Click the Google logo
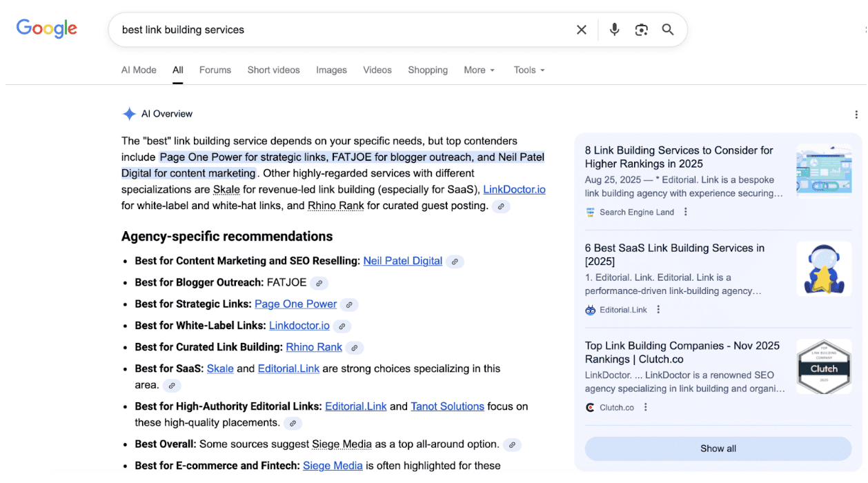868x483 pixels. pos(47,29)
